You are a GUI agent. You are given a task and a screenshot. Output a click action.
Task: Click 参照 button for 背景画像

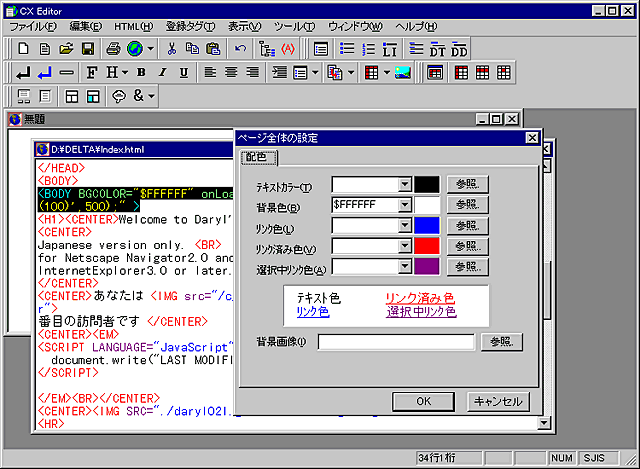point(502,342)
